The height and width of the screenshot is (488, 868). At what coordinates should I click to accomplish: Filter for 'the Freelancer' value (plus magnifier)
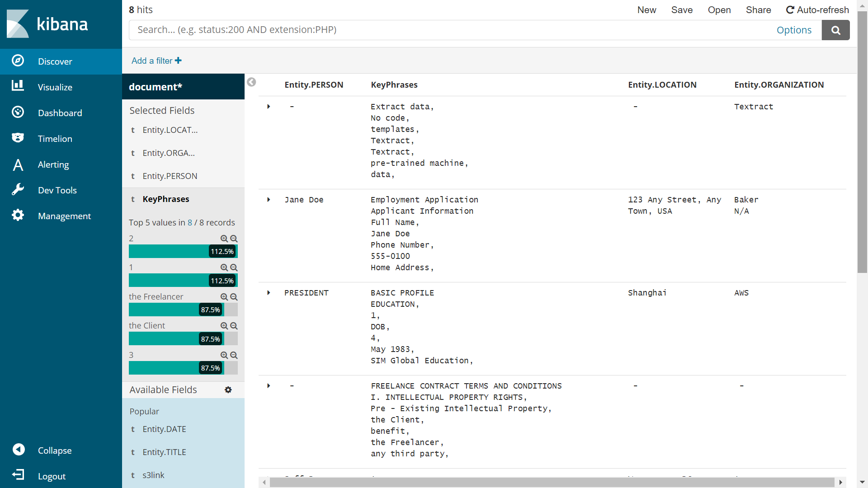click(224, 297)
